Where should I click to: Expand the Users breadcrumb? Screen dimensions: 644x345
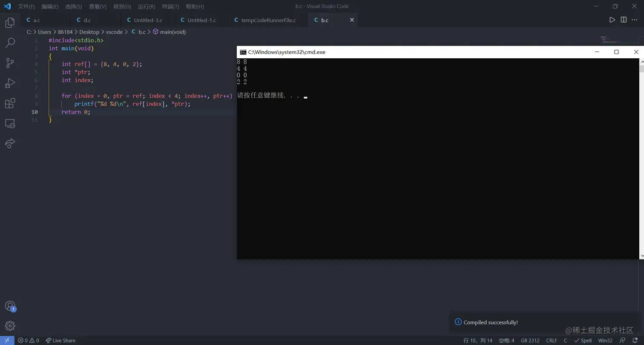point(44,32)
